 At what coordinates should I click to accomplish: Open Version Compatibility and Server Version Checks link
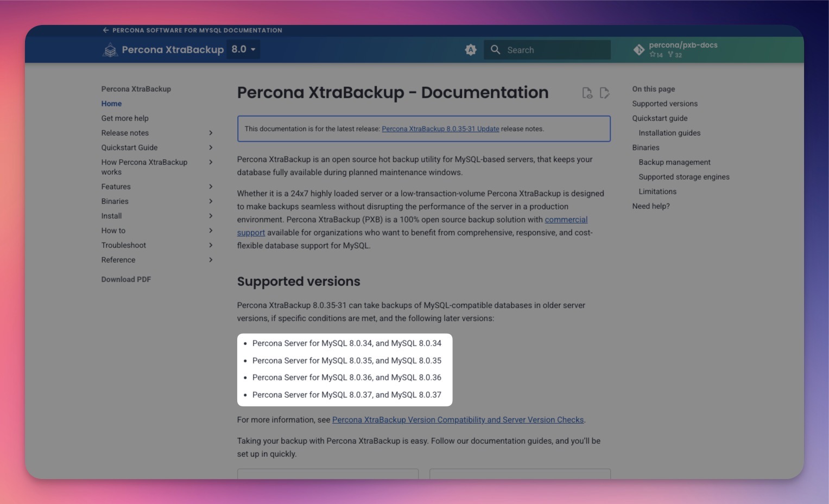click(x=458, y=420)
